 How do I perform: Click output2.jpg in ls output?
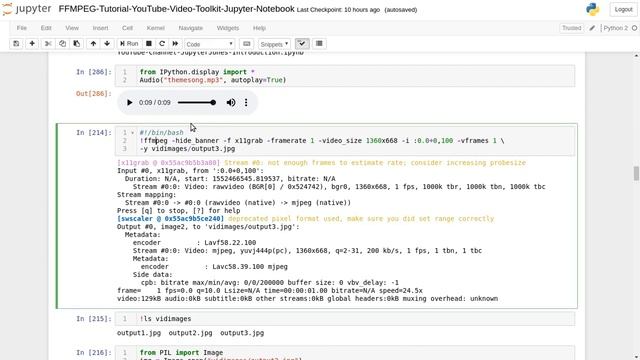pos(191,333)
